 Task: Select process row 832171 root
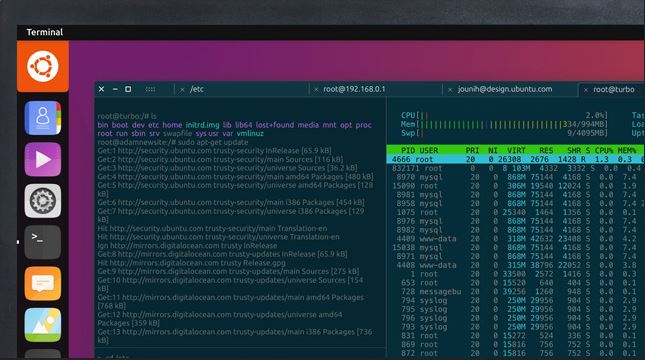515,168
